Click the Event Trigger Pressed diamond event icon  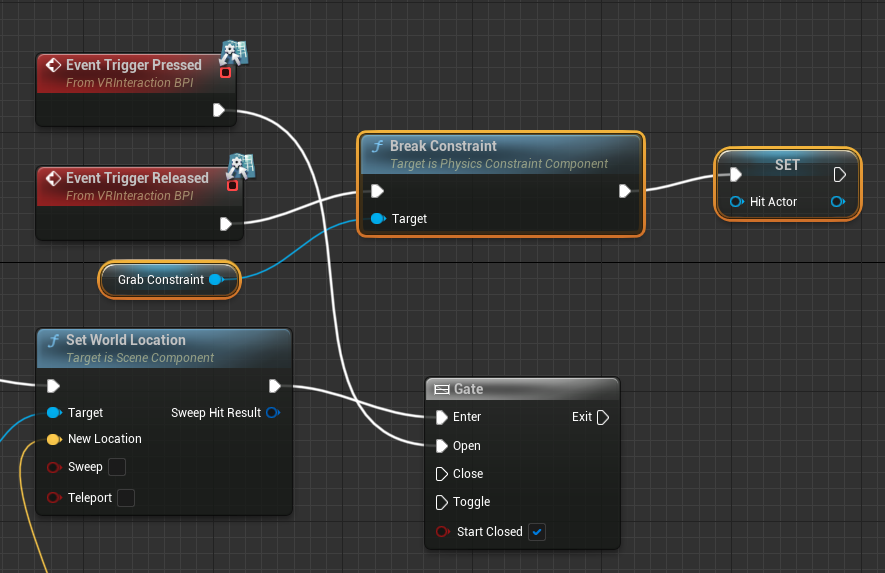click(x=54, y=65)
